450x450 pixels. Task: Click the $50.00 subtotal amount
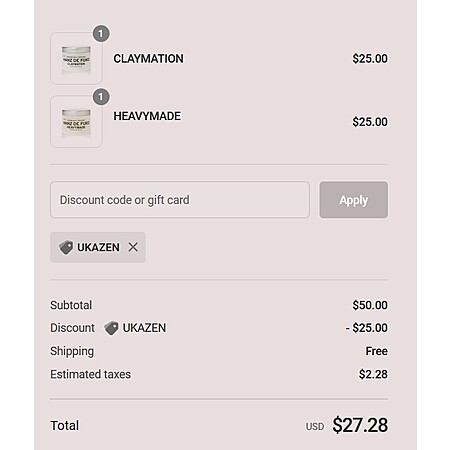click(370, 305)
